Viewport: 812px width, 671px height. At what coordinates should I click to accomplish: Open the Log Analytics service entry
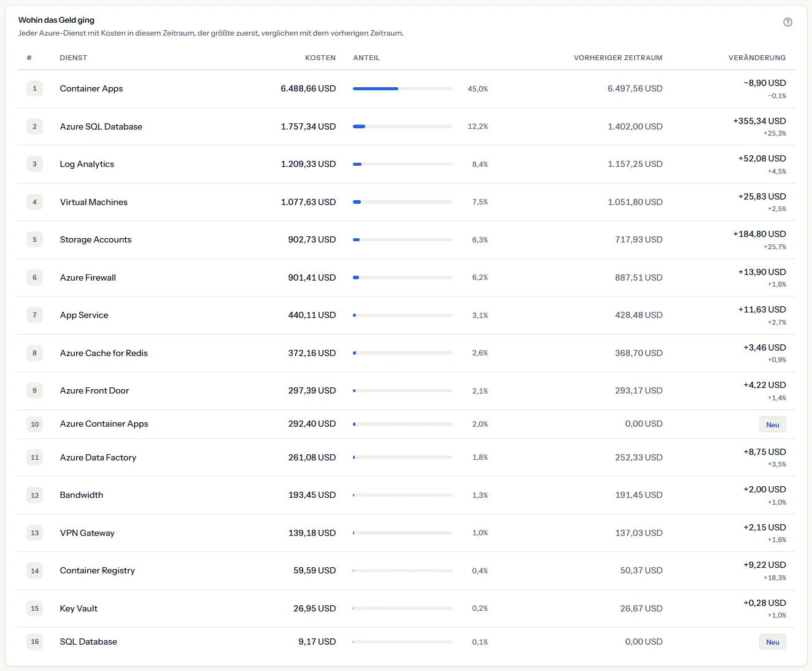87,164
